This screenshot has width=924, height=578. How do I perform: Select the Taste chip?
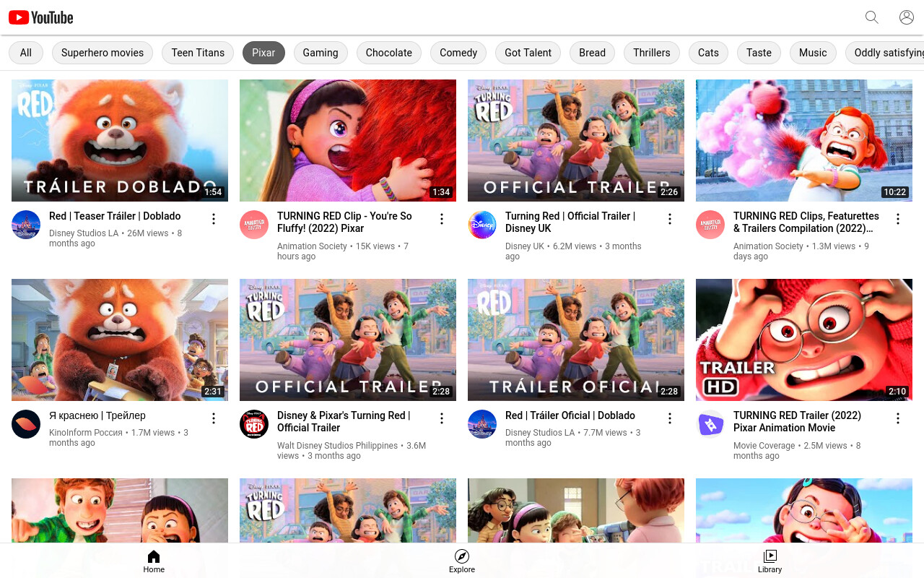point(759,53)
